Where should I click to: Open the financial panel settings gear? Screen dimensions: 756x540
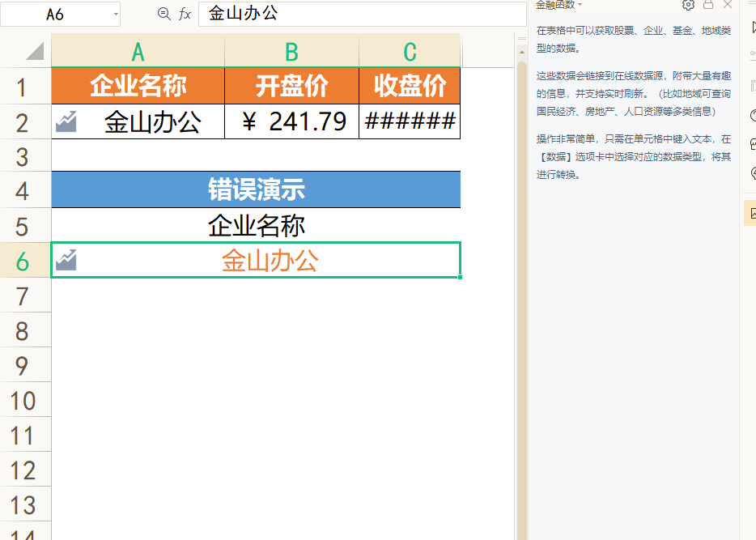[x=688, y=5]
